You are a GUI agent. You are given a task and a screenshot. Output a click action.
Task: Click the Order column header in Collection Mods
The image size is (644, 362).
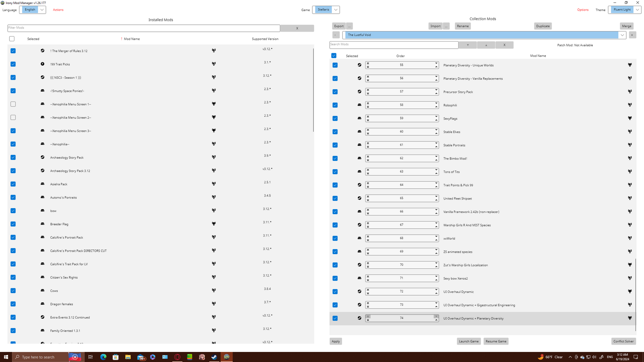point(400,56)
